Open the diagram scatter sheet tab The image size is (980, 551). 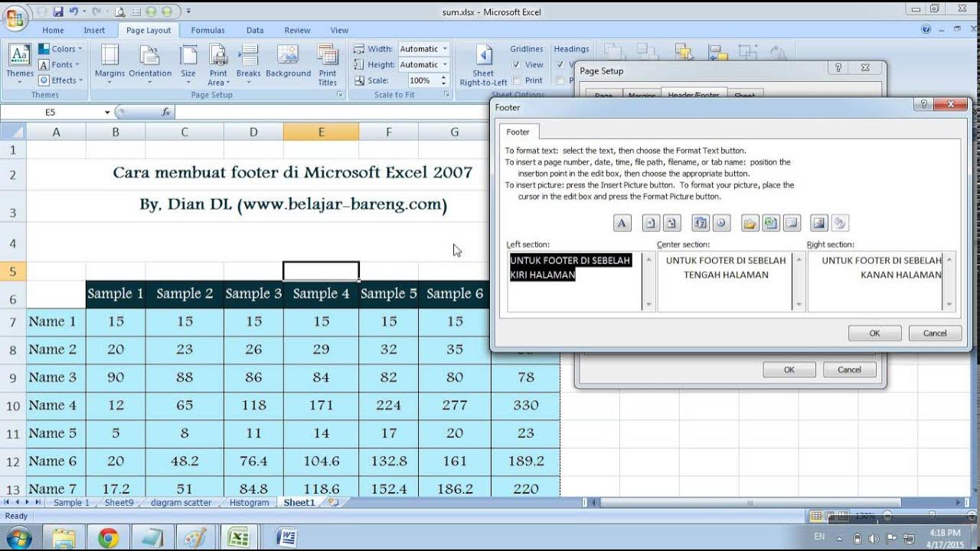click(181, 503)
